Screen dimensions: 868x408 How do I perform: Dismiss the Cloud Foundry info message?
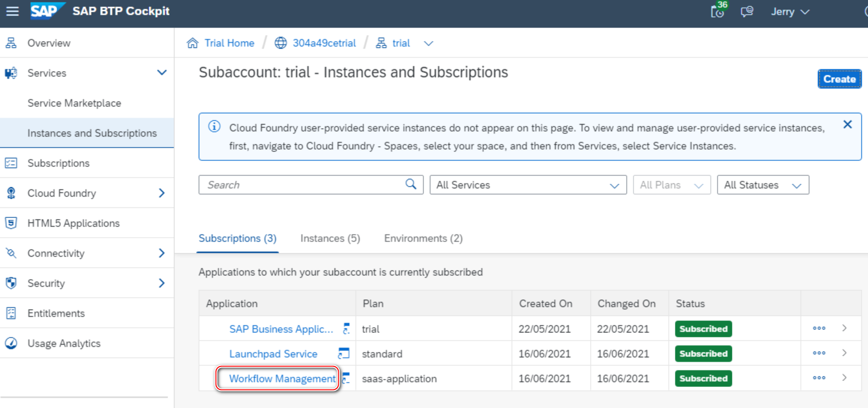[x=847, y=125]
